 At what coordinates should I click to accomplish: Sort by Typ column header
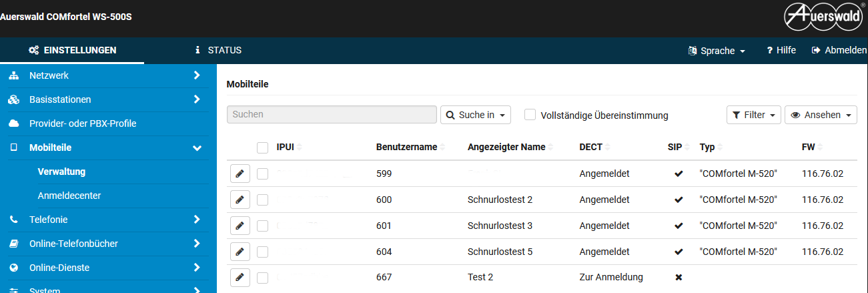click(x=711, y=147)
